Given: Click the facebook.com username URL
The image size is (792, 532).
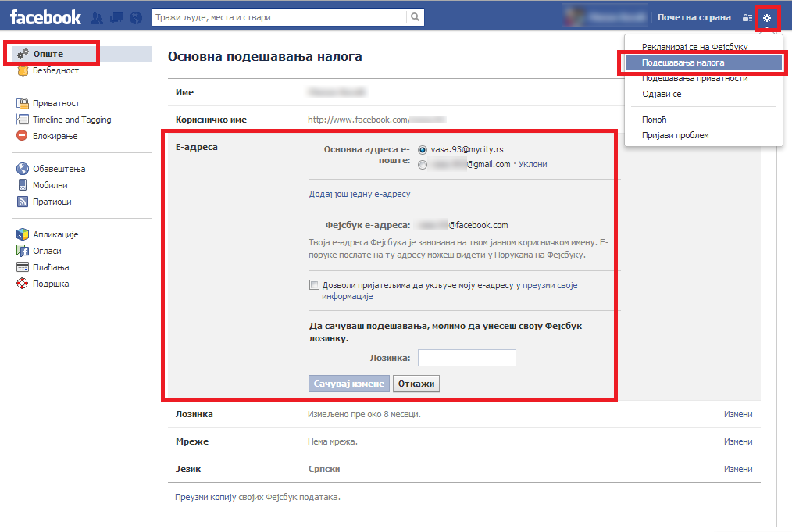Looking at the screenshot, I should click(376, 120).
